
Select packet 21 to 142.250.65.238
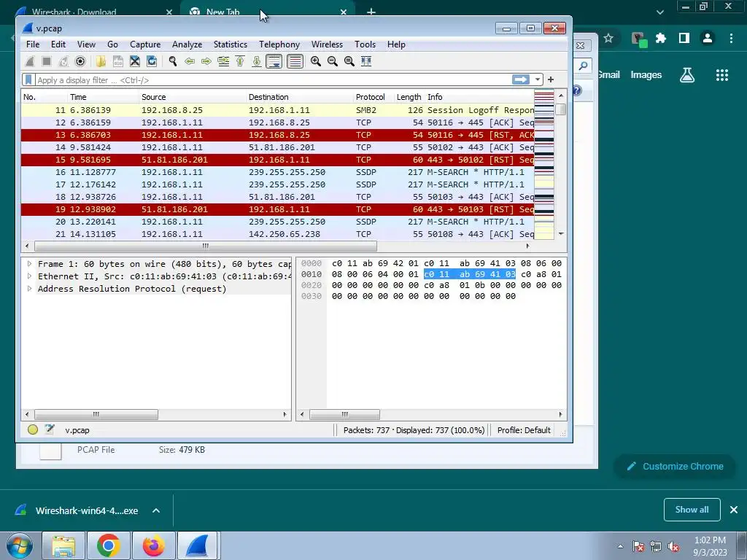[x=278, y=234]
